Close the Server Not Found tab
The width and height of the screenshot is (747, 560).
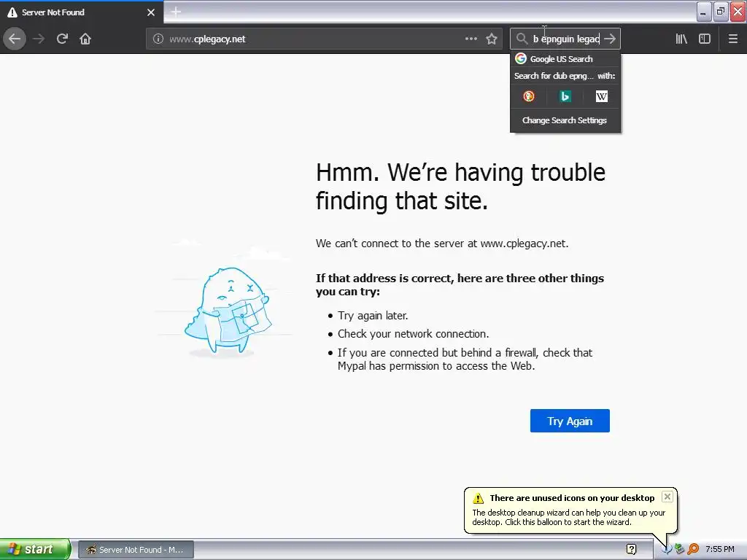151,12
